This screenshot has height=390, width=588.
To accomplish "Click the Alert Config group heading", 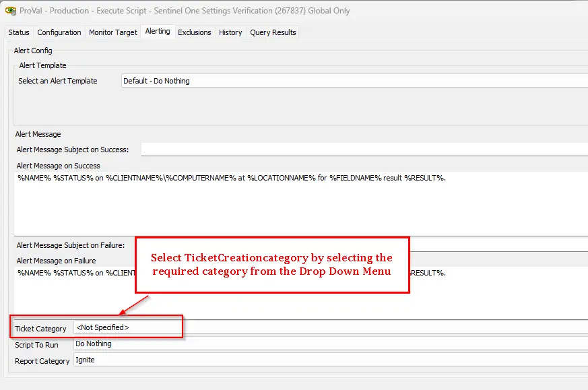I will coord(33,51).
